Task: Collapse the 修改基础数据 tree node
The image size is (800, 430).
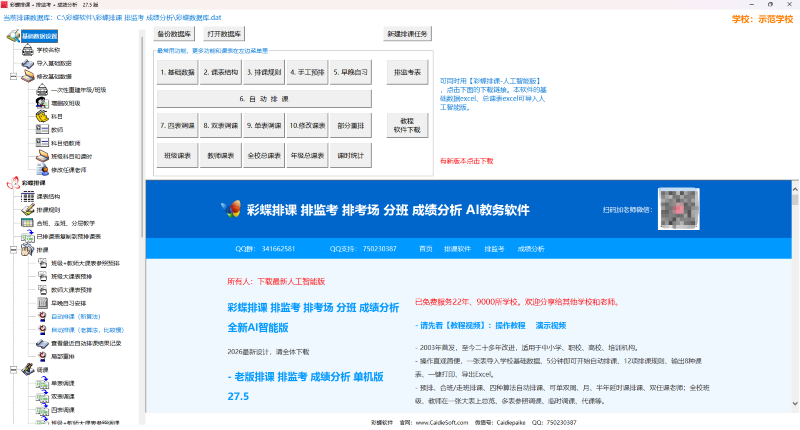Action: click(x=13, y=77)
